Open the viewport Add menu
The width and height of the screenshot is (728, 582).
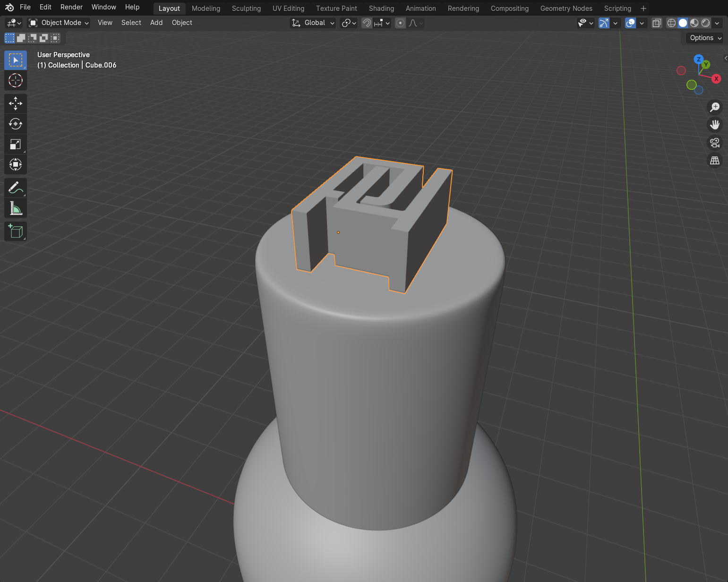[x=156, y=23]
